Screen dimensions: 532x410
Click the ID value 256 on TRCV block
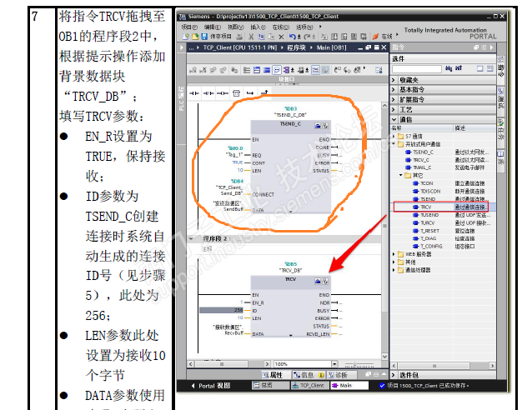[221, 310]
